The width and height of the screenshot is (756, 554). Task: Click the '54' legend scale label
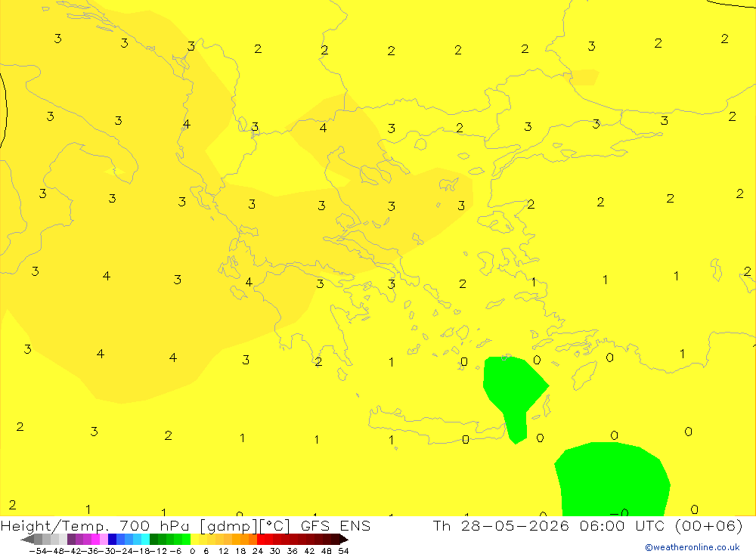pos(343,551)
